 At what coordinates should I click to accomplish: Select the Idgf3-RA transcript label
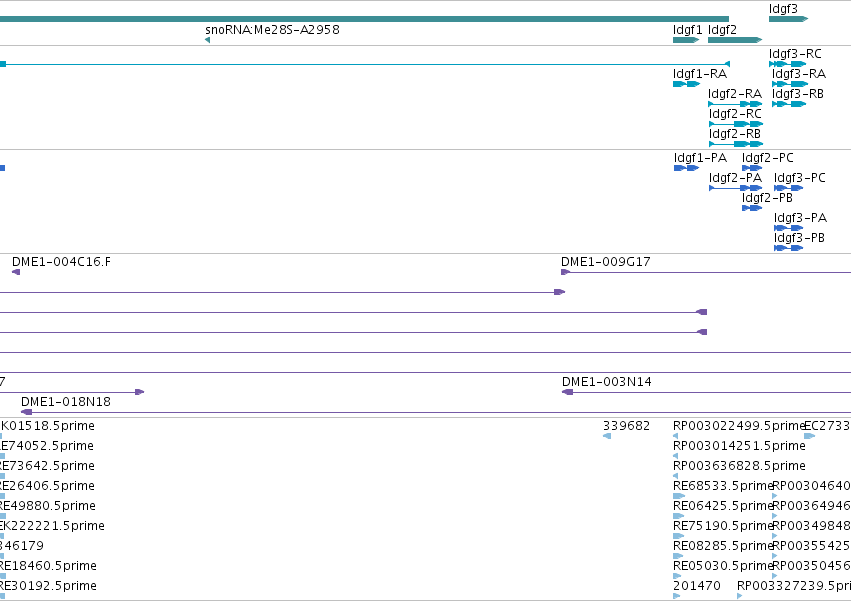[x=799, y=74]
